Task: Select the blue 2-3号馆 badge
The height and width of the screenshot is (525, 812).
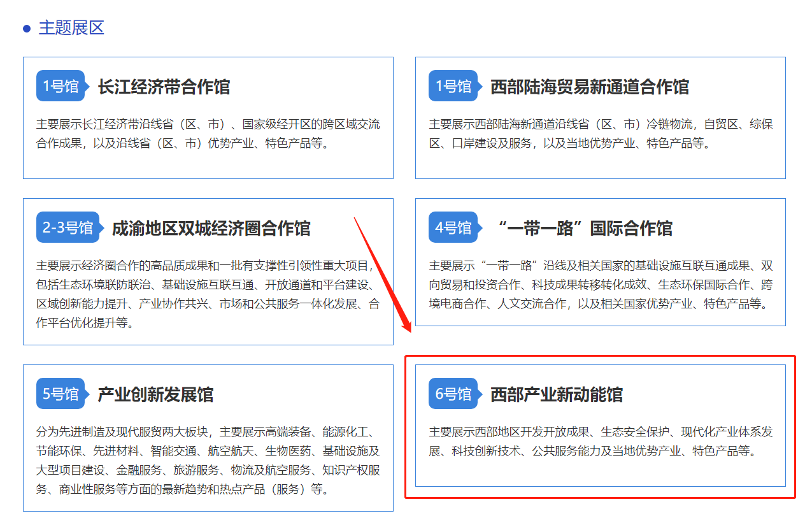Action: 68,227
